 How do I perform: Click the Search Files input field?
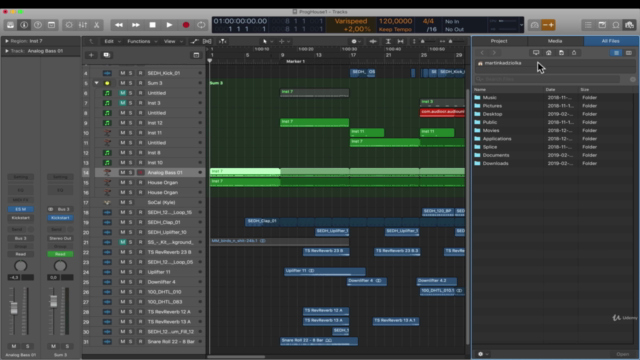click(547, 79)
